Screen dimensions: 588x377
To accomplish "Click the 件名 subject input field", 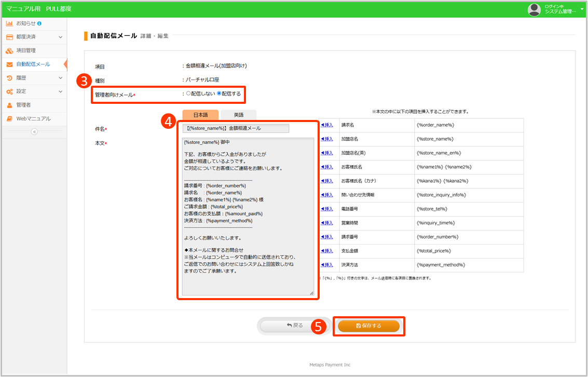I will (236, 128).
